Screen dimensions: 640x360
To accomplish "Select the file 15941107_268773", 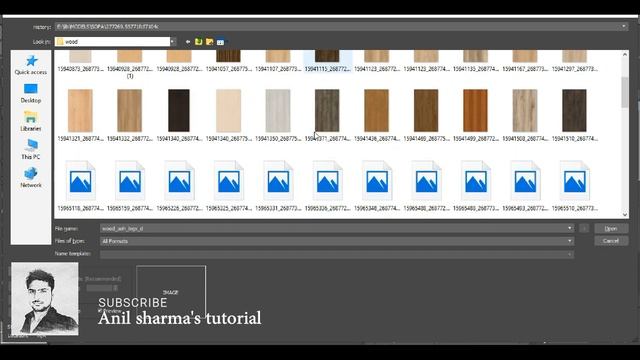I will pos(278,61).
